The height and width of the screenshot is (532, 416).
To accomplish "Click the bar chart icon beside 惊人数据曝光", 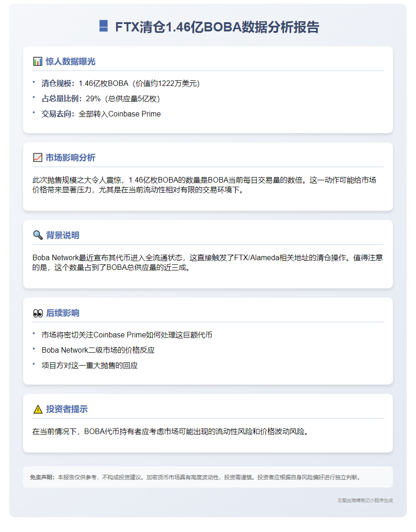I will pos(37,61).
